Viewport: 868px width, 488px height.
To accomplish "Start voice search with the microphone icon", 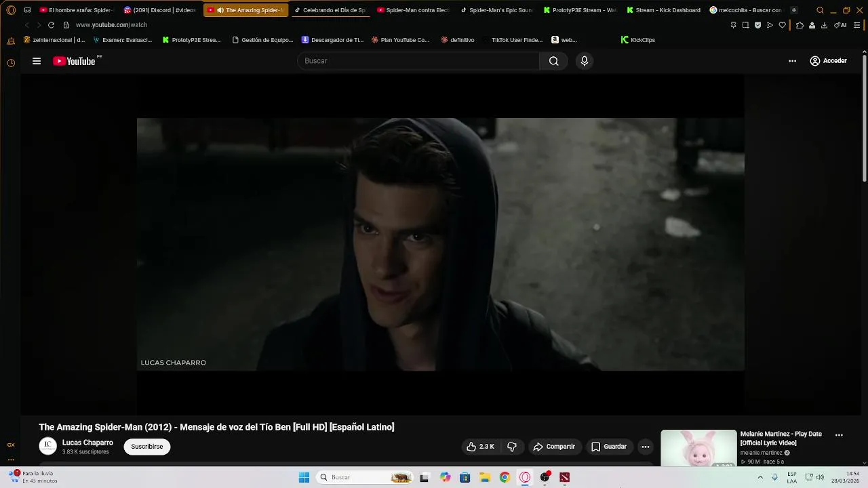I will tap(585, 61).
